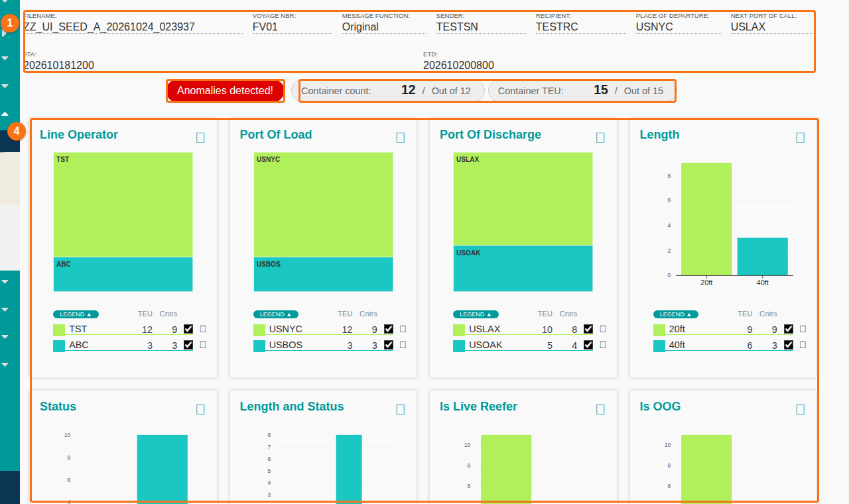Tick the small empty box beside 40ft
Viewport: 849px width, 504px height.
803,344
